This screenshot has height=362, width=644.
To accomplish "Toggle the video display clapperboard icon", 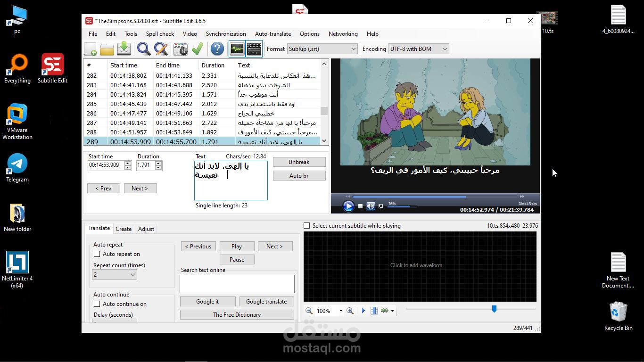I will click(254, 49).
